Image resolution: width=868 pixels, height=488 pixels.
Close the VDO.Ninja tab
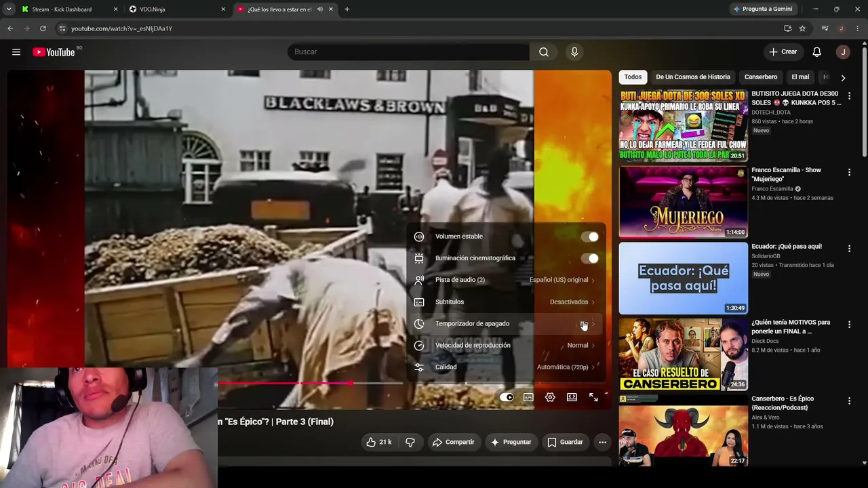click(x=223, y=9)
